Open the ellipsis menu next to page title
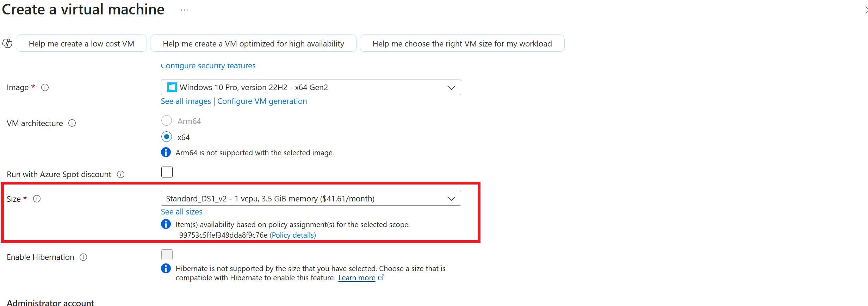Viewport: 868px width, 306px height. tap(184, 10)
